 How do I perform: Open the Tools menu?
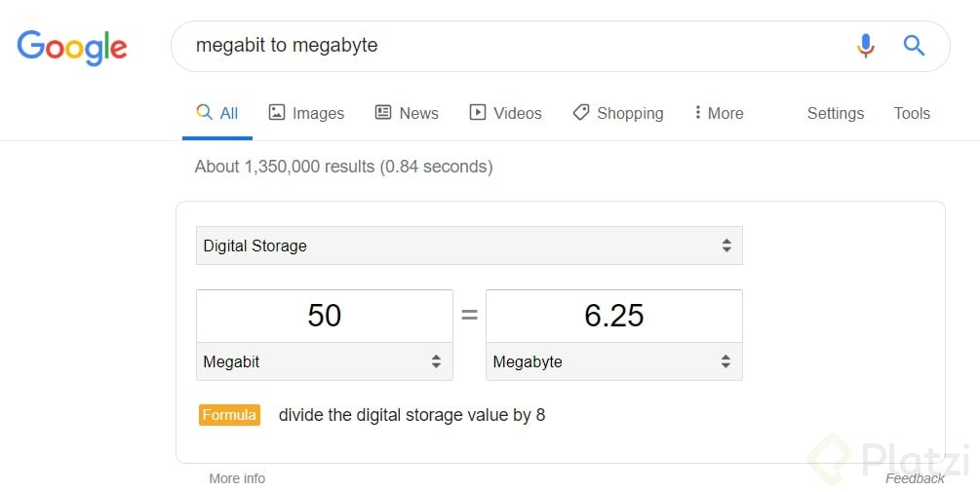point(912,113)
